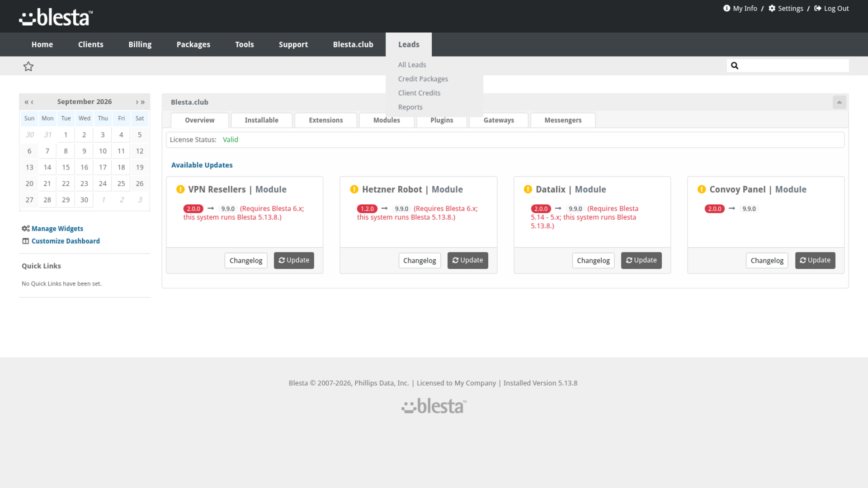Click Convoy Panel warning icon

701,189
